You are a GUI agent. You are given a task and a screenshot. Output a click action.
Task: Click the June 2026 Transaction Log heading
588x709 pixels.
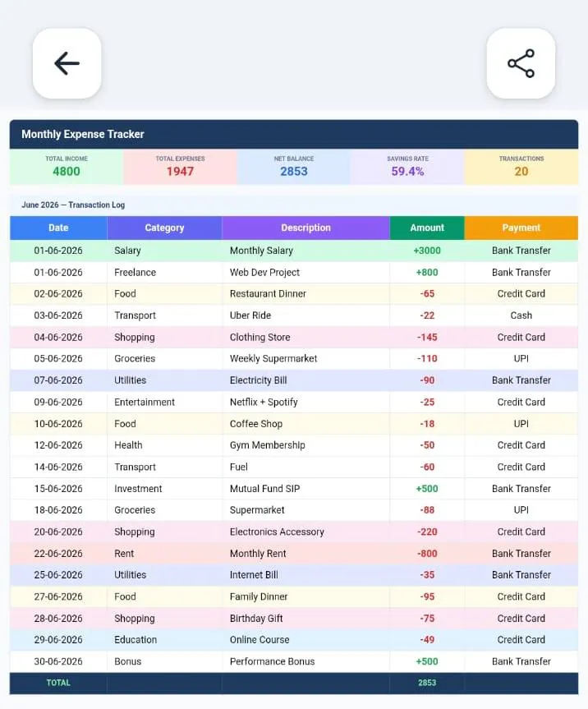tap(73, 205)
